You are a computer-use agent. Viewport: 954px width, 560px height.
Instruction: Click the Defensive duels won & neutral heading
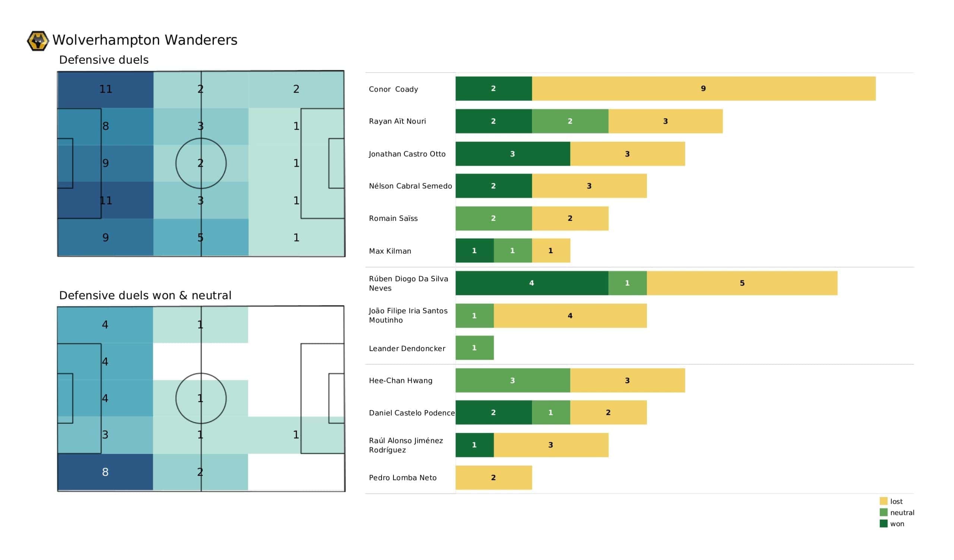[x=145, y=295]
